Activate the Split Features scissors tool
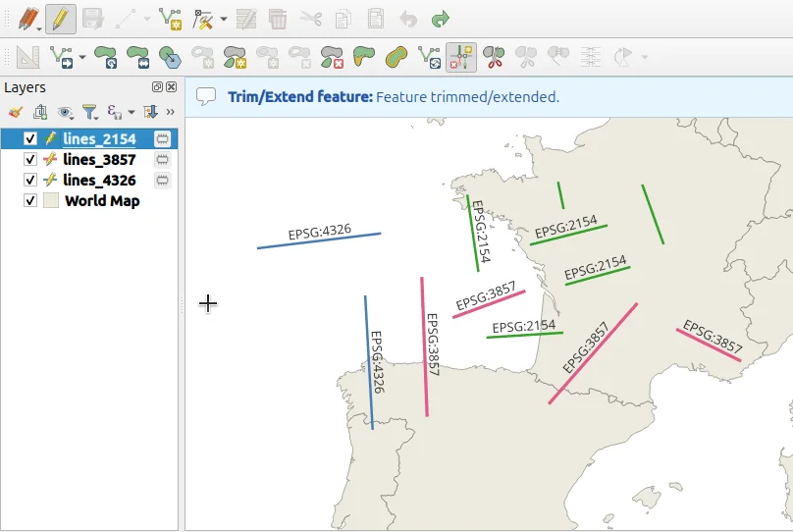This screenshot has height=532, width=793. (x=494, y=57)
